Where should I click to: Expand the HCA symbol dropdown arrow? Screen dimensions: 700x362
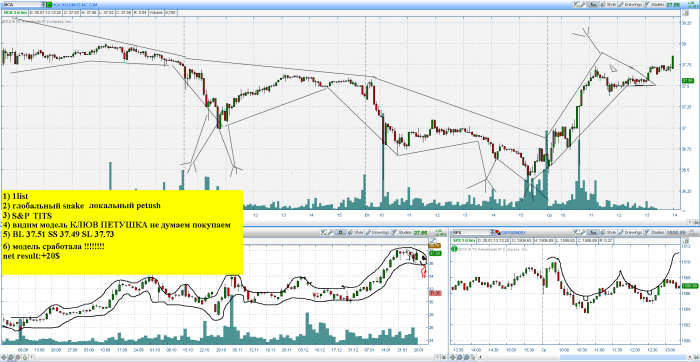pyautogui.click(x=43, y=4)
